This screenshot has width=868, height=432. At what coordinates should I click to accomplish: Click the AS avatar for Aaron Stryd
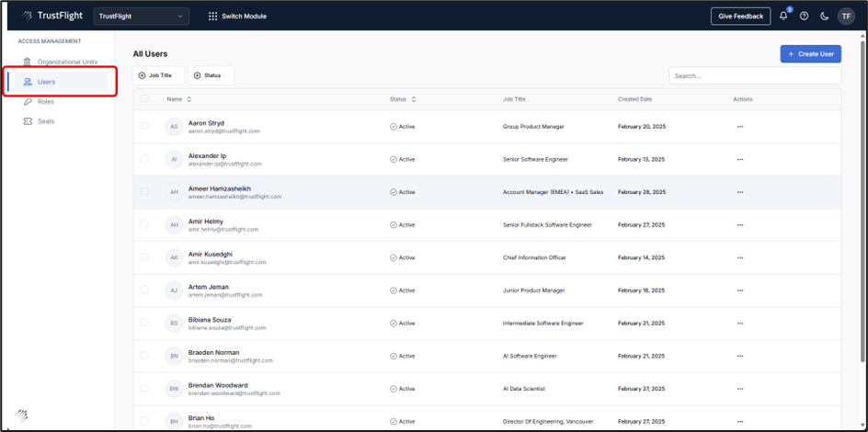(174, 127)
